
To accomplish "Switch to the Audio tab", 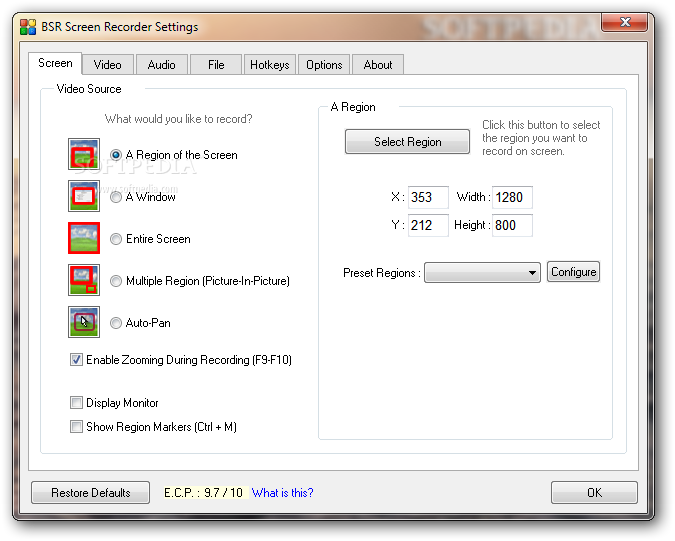I will (161, 65).
